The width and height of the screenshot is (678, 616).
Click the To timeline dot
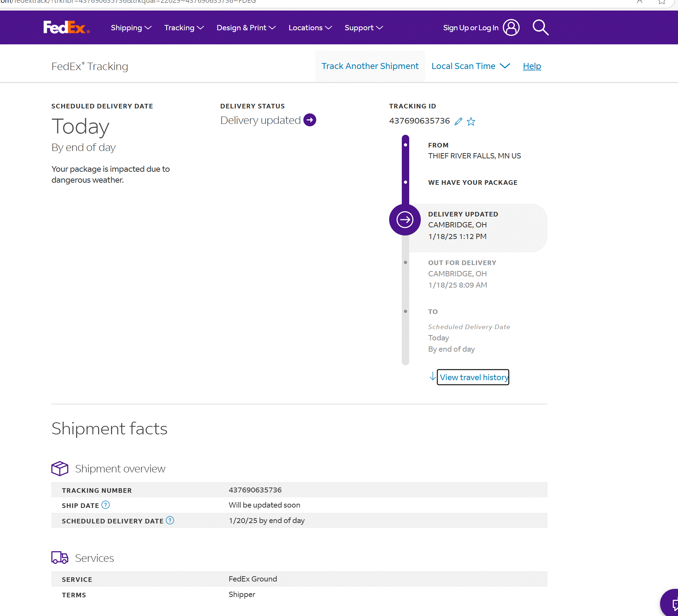coord(405,312)
